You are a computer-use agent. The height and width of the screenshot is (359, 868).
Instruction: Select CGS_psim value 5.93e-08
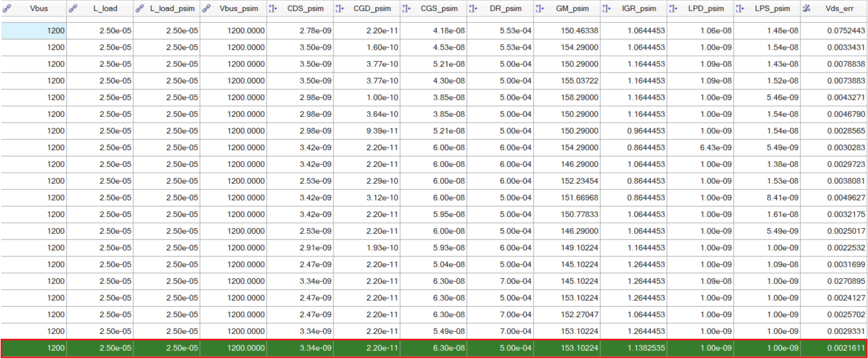point(448,248)
